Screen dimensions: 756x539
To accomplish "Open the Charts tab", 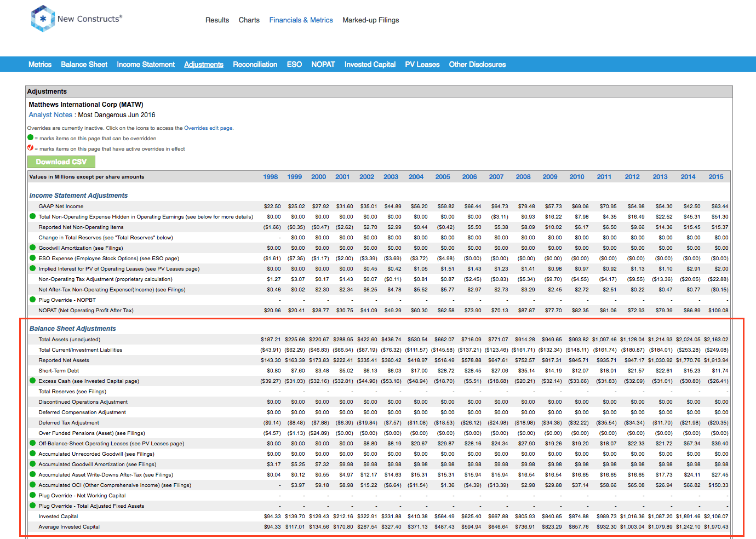I will [249, 20].
